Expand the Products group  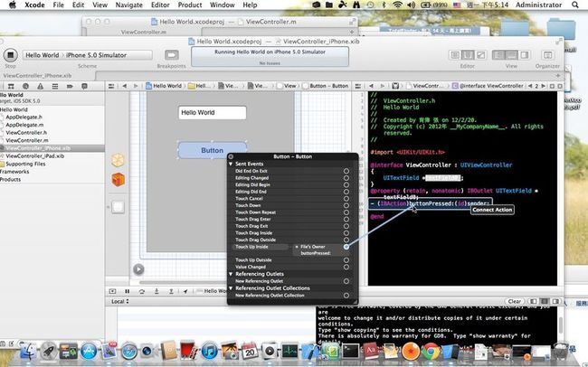pos(11,180)
